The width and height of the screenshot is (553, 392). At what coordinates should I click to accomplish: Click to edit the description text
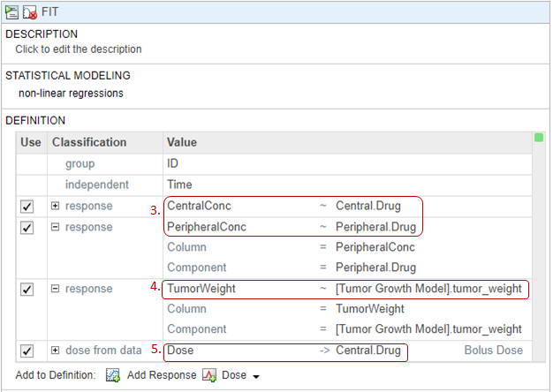pos(78,49)
